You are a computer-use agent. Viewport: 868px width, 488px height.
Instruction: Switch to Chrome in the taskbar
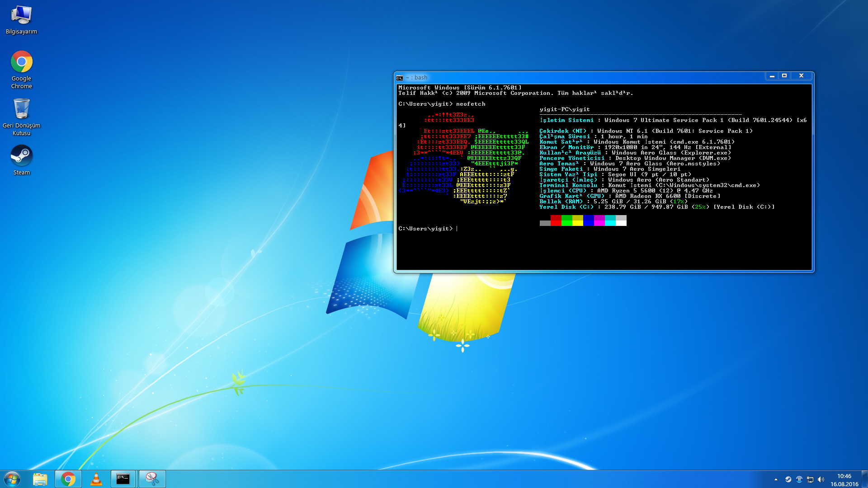(68, 479)
